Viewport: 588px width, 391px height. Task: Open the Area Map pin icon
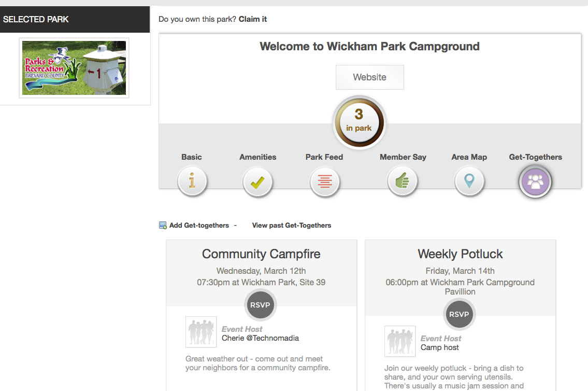[x=469, y=182]
